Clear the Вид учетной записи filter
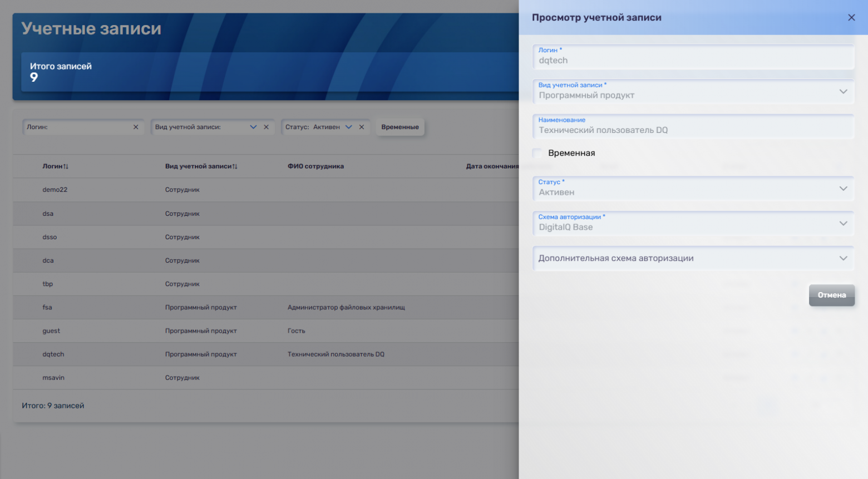868x479 pixels. 267,127
